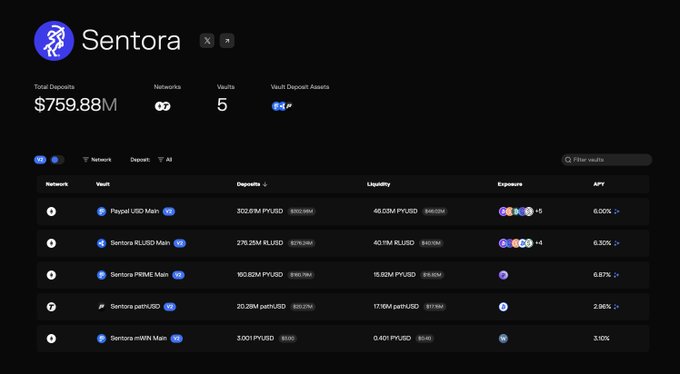The width and height of the screenshot is (680, 374).
Task: Click the +4 exposure count
Action: tap(539, 243)
